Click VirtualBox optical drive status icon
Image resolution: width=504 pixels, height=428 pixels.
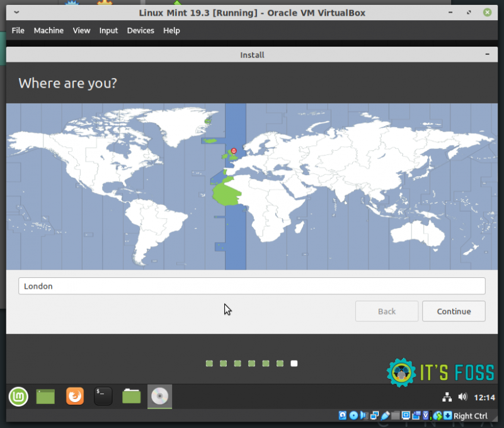coord(353,415)
